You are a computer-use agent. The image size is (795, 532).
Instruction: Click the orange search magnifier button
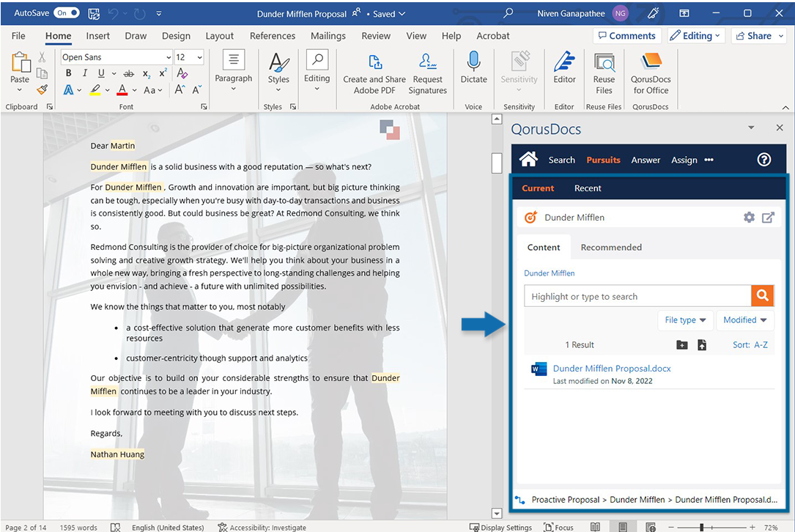[763, 295]
